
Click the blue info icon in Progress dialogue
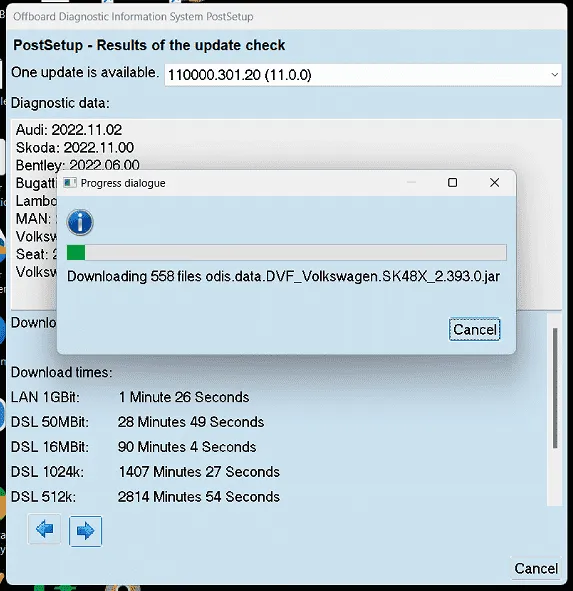coord(80,222)
